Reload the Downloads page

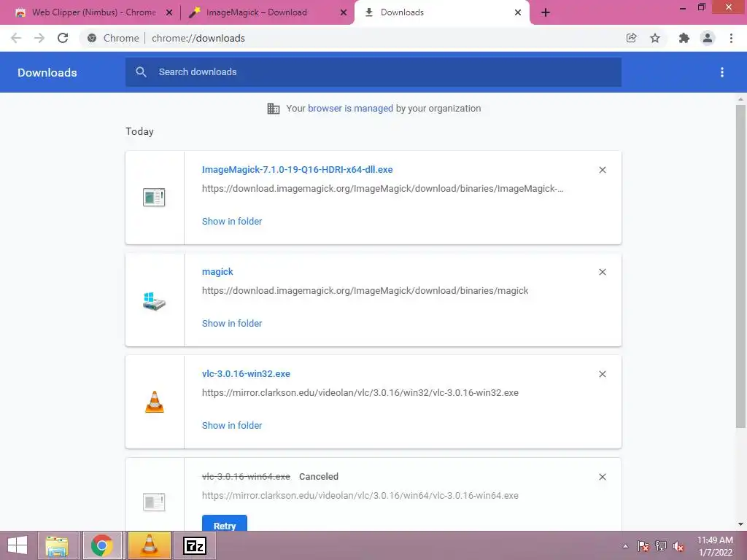click(63, 38)
